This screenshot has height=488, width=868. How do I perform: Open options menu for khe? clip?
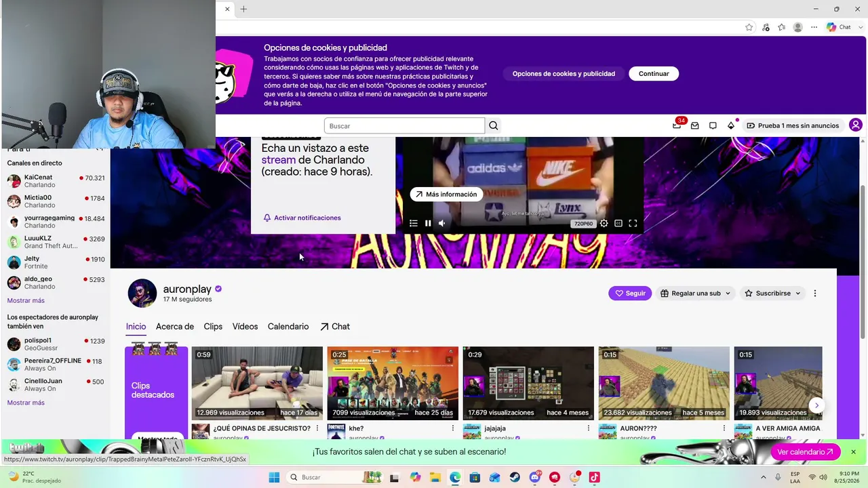(x=452, y=428)
